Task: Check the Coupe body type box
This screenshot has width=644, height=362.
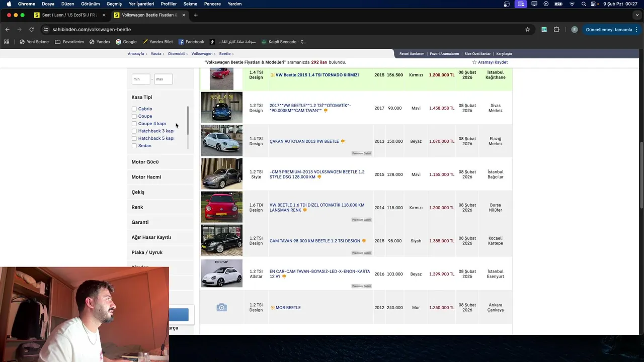Action: click(134, 116)
